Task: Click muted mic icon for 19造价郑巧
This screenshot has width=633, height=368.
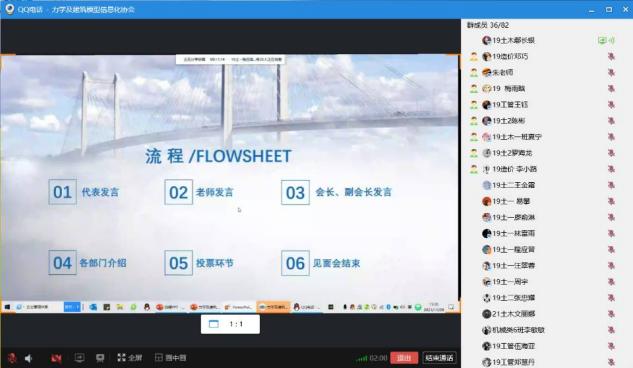Action: (611, 56)
